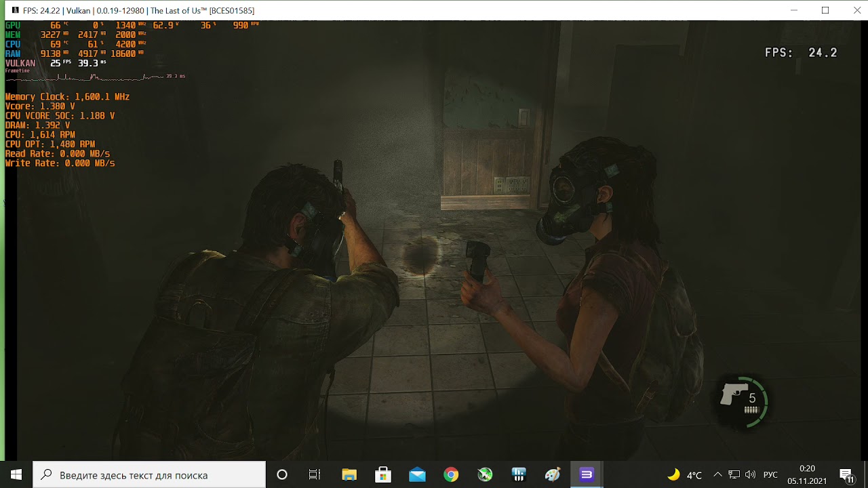Open the 4°C weather widget in tray
The height and width of the screenshot is (488, 868).
[x=685, y=475]
